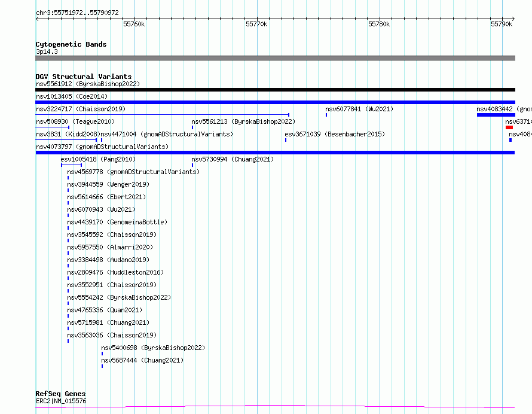Click nsv3552951 (Chaisson2019) label
This screenshot has width=532, height=414.
coord(112,285)
